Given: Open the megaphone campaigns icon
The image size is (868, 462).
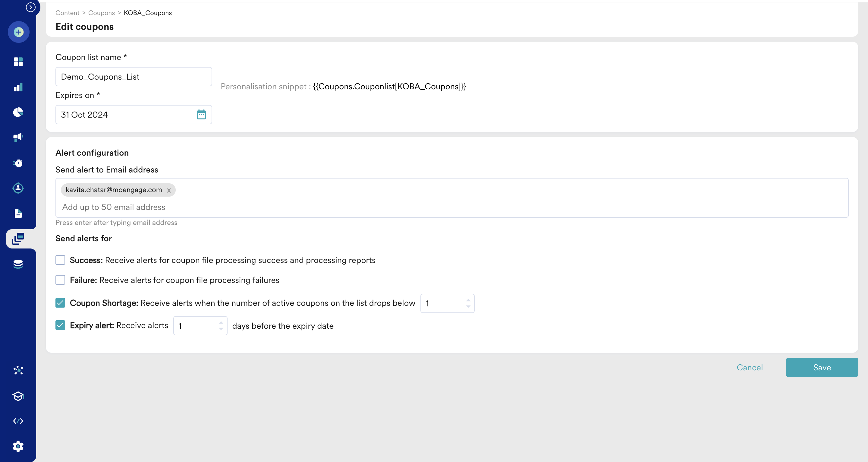Looking at the screenshot, I should click(18, 137).
